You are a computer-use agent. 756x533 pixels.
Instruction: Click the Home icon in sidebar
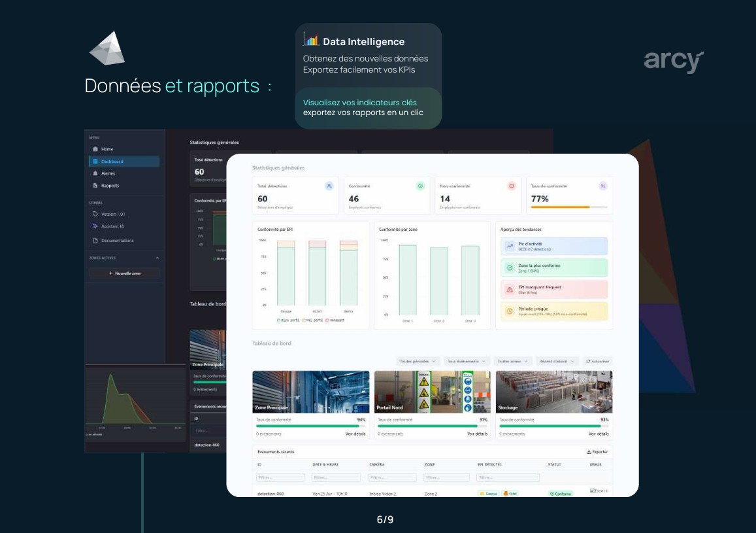(x=95, y=149)
